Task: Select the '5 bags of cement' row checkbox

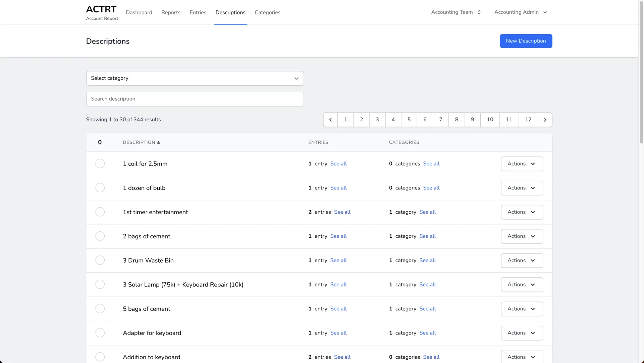Action: pos(100,309)
